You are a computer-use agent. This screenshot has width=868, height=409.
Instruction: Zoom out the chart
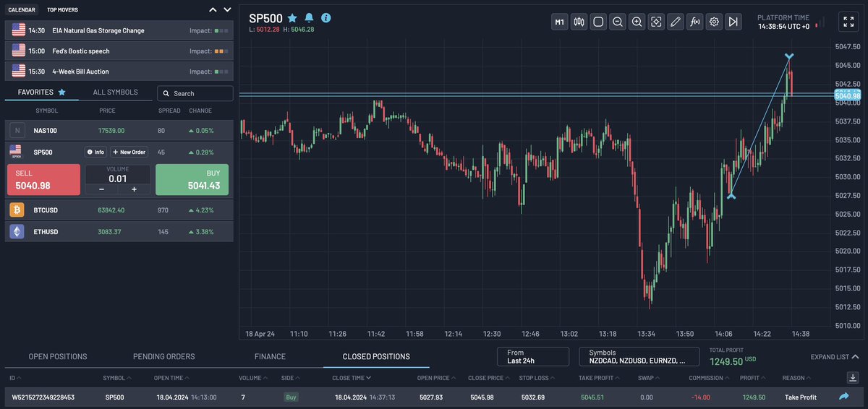(618, 22)
